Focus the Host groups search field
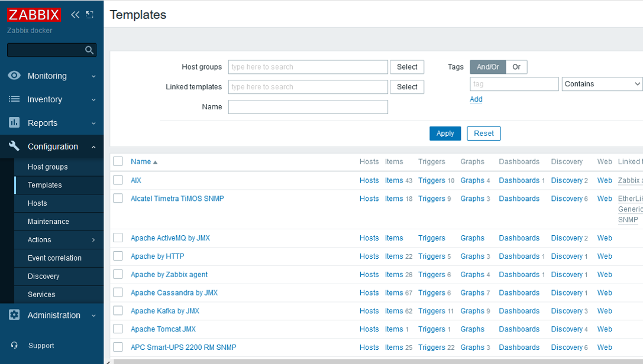This screenshot has height=364, width=643. click(308, 67)
